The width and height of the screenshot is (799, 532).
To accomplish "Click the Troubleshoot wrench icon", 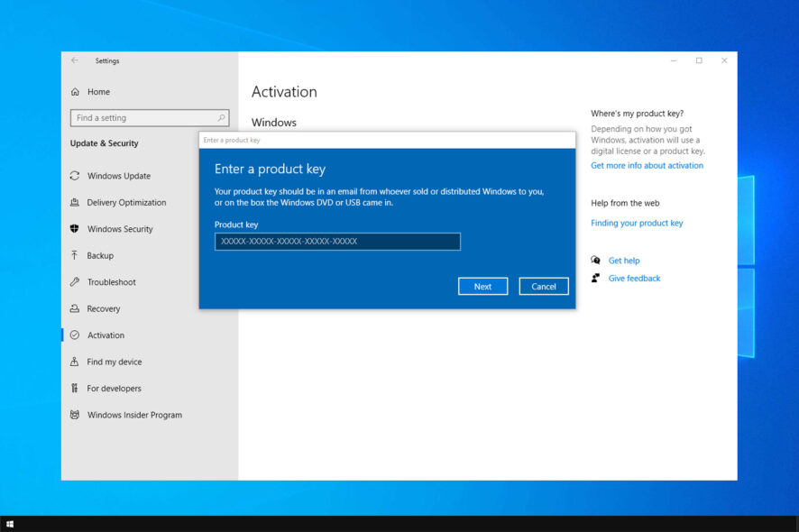I will pyautogui.click(x=75, y=282).
